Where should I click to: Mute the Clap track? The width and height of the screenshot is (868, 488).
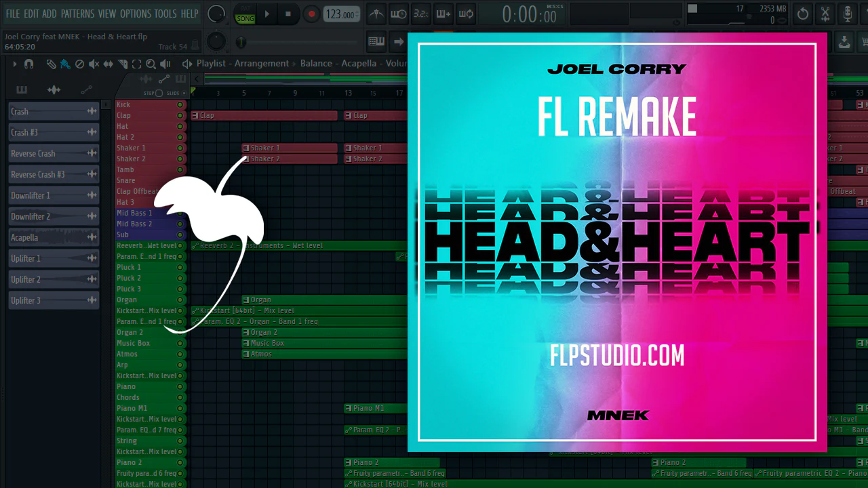(x=180, y=115)
